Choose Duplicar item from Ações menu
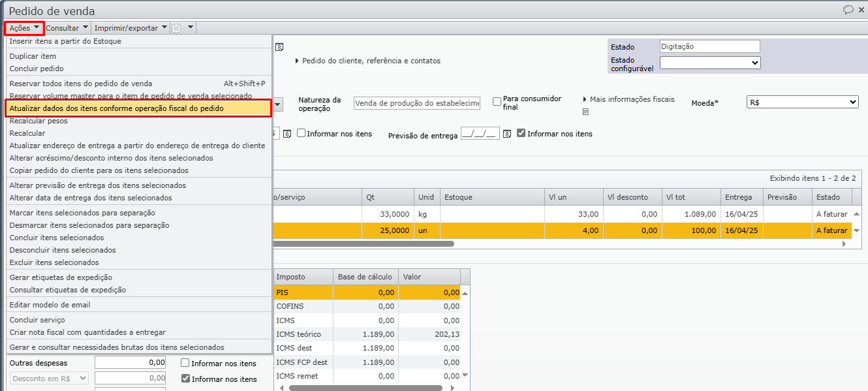The width and height of the screenshot is (868, 391). [33, 56]
